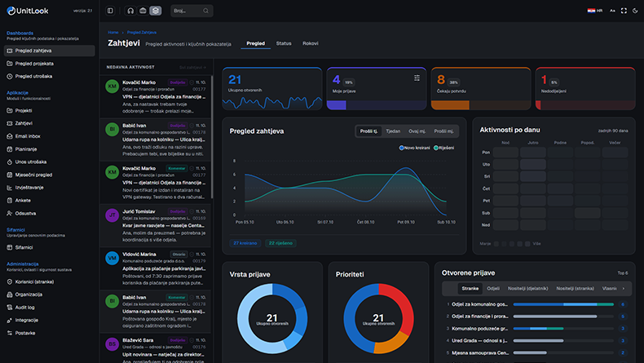Select the Ovaj mj. period option
The height and width of the screenshot is (363, 644).
click(x=417, y=131)
